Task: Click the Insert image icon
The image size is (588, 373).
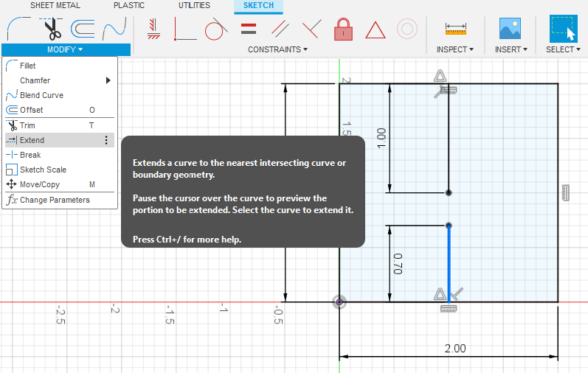Action: click(510, 29)
